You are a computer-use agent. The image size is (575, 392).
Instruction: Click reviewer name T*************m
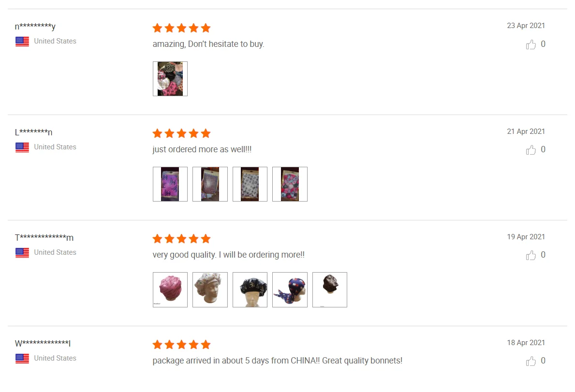click(44, 237)
